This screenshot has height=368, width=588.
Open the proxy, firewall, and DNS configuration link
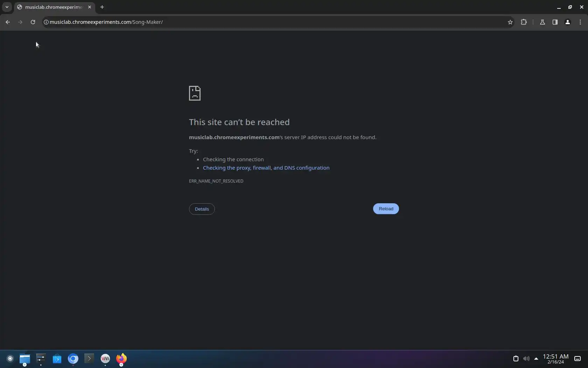(x=266, y=168)
